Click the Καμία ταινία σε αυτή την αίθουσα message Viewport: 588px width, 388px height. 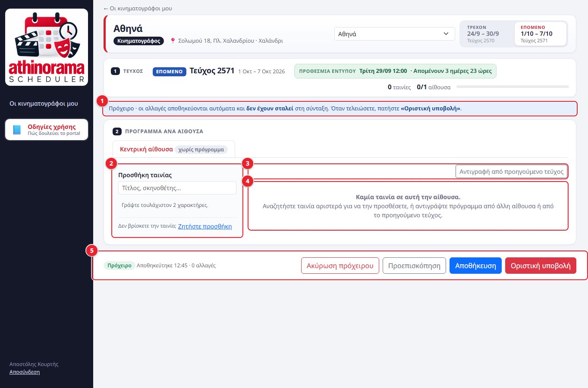[x=408, y=197]
